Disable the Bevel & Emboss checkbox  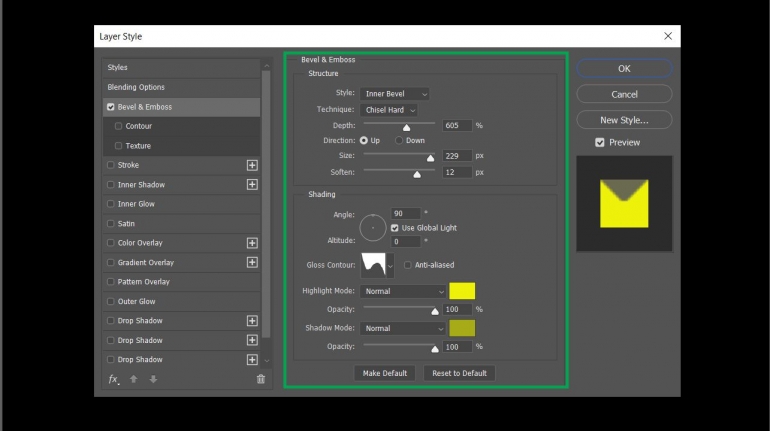click(x=110, y=107)
